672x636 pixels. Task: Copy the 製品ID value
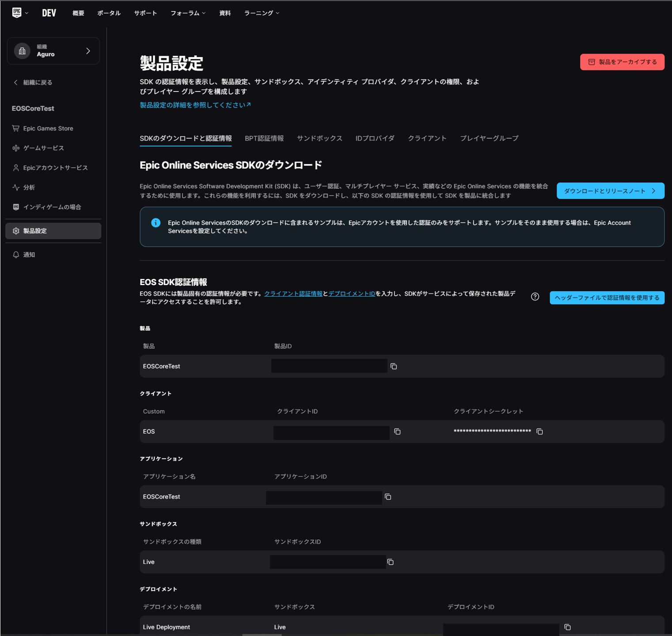click(394, 366)
